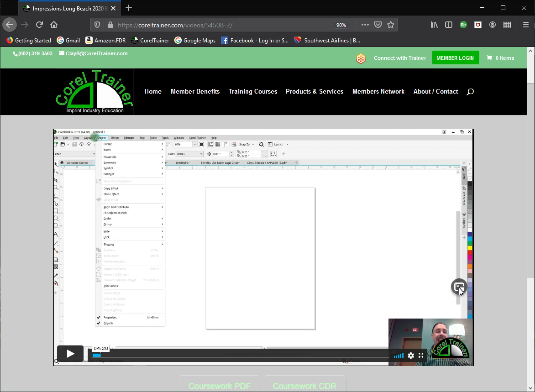Click the picture-in-picture overlay button
The image size is (535, 392).
(459, 287)
